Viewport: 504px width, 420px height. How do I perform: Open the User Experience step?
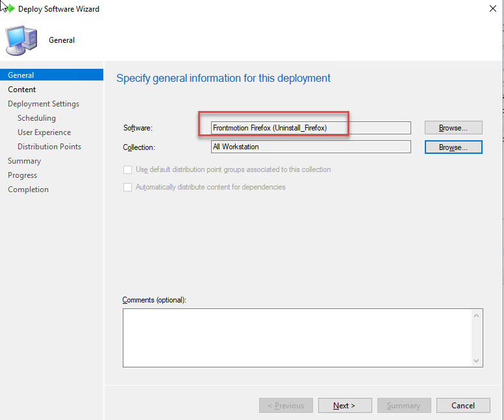tap(44, 132)
